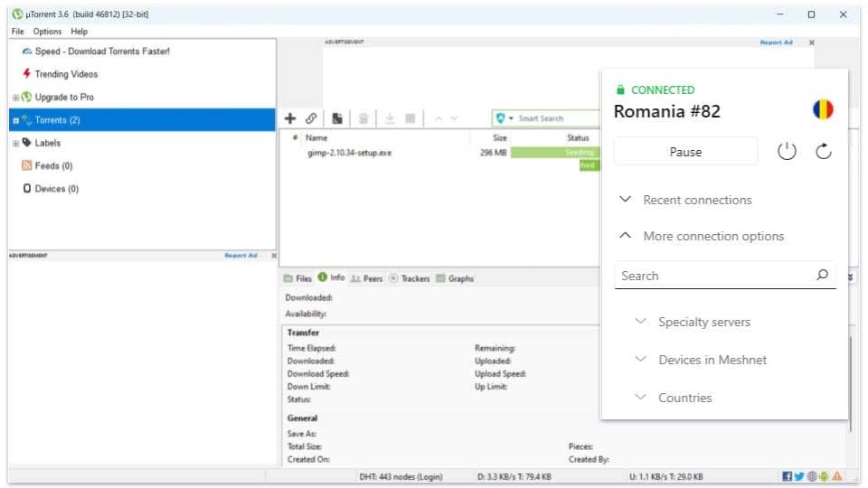Viewport: 868px width, 488px height.
Task: Click the detail pane vertical scrollbar
Action: [x=852, y=385]
